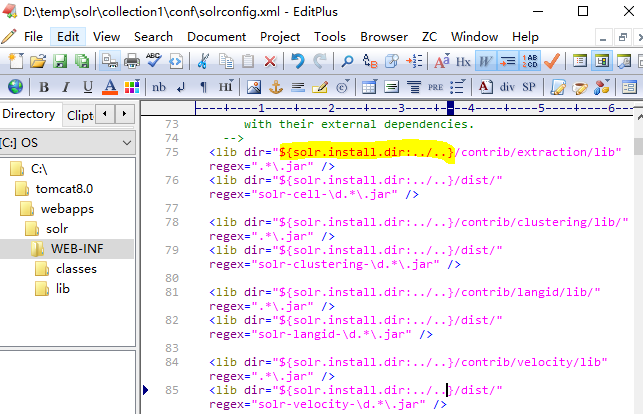This screenshot has width=643, height=414.
Task: Switch to the Directory tab
Action: click(30, 114)
